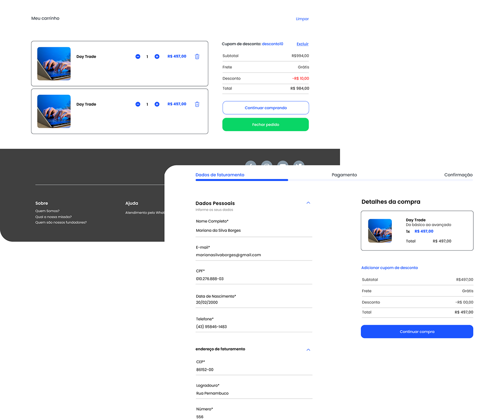
Task: Increase quantity of the second Day Trade cart item
Action: pos(157,104)
